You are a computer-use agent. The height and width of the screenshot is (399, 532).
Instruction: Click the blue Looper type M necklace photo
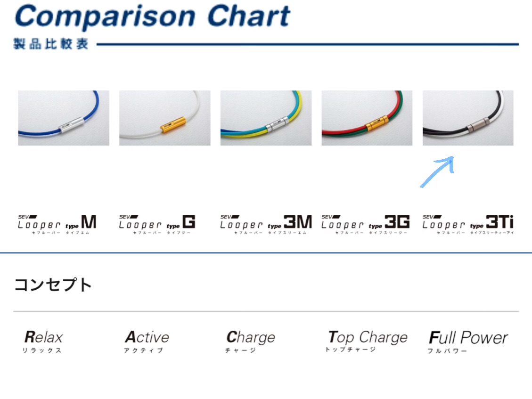click(x=64, y=118)
